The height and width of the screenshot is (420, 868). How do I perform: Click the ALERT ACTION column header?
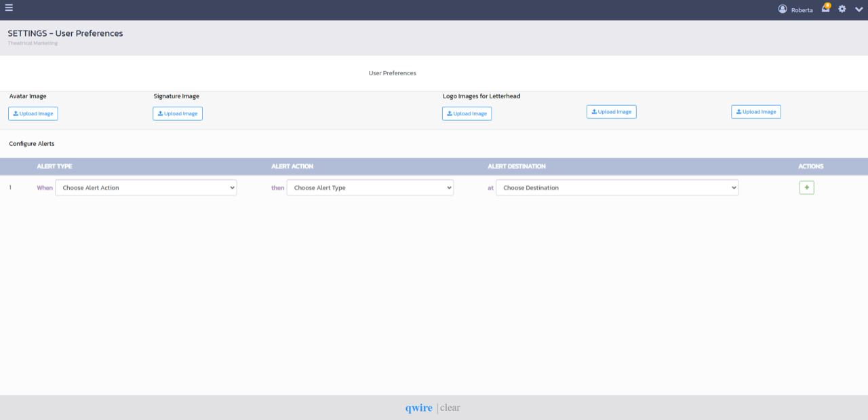(292, 166)
